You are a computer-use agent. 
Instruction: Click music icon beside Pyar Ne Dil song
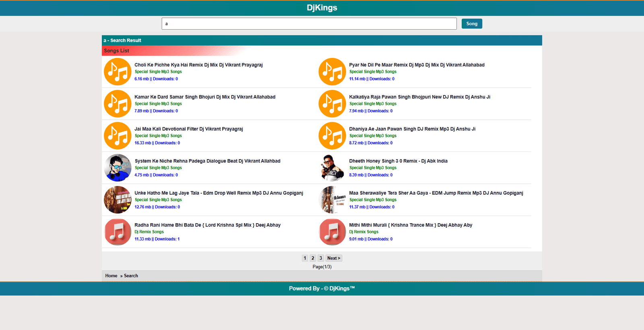(332, 72)
